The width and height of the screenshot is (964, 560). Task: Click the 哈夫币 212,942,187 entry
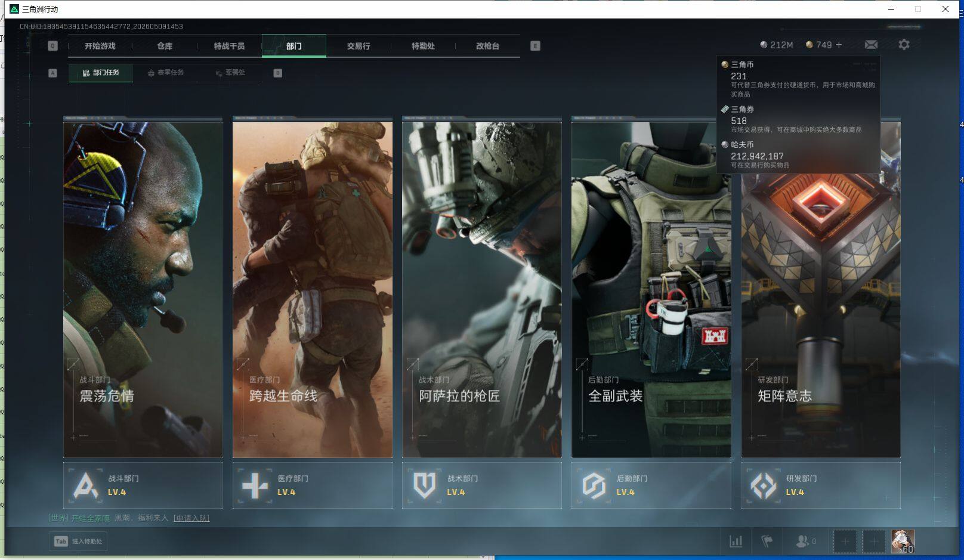point(798,155)
